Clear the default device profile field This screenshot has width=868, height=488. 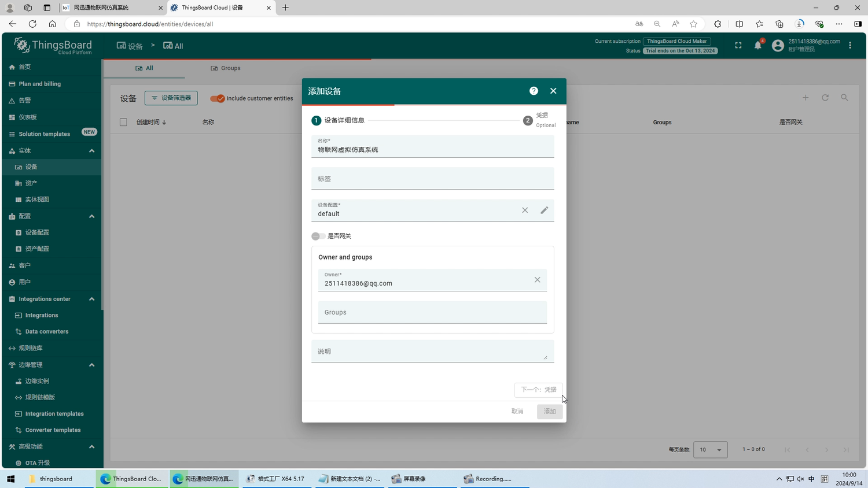525,210
